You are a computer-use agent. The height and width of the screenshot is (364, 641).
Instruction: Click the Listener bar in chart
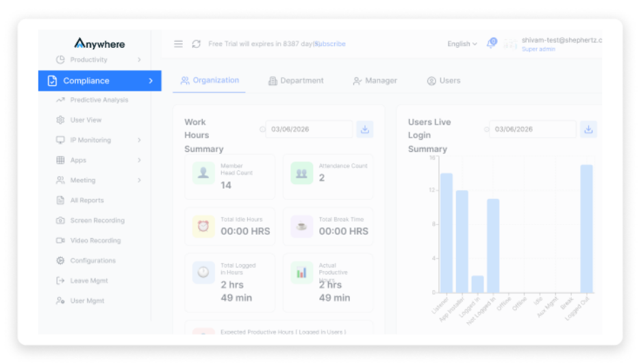[x=447, y=233]
